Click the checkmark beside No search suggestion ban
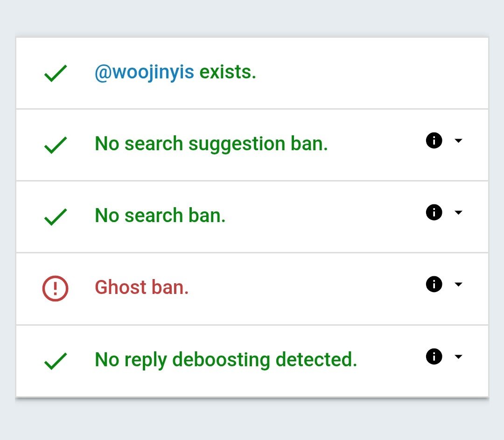The image size is (504, 440). tap(55, 145)
